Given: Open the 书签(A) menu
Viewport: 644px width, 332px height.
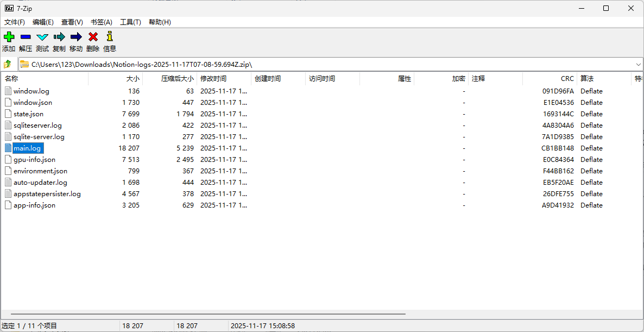Looking at the screenshot, I should point(102,22).
